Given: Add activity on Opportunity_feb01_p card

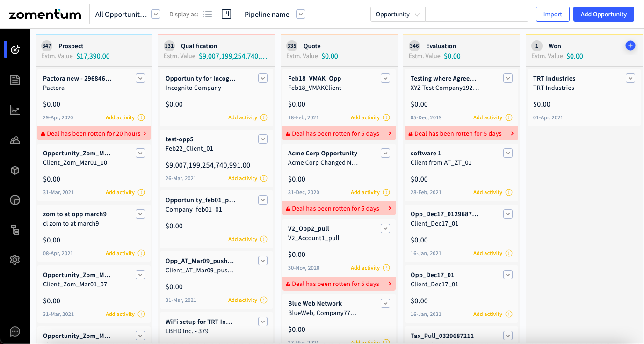Looking at the screenshot, I should [243, 239].
